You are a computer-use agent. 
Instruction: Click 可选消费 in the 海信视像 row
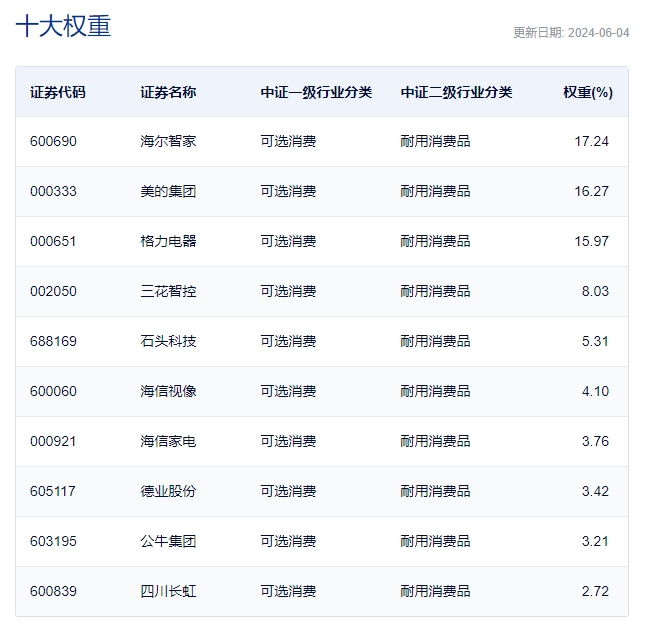288,391
